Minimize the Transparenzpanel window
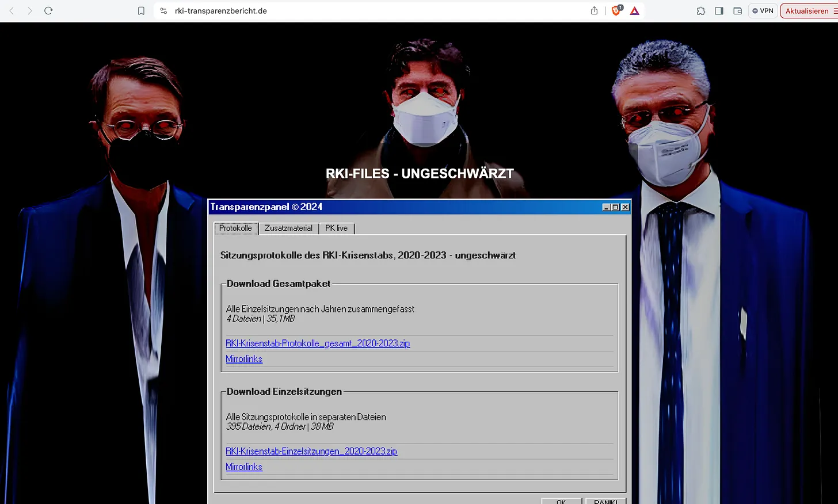The image size is (838, 504). 607,207
